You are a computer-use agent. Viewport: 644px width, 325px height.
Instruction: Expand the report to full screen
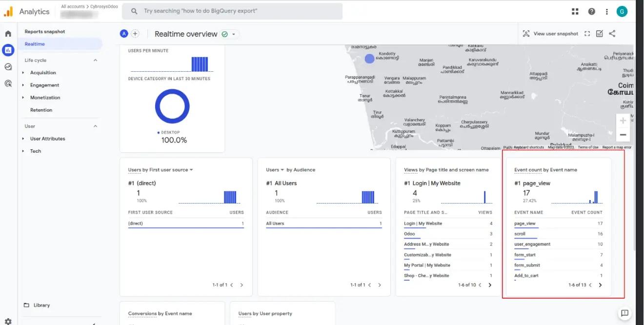point(587,33)
